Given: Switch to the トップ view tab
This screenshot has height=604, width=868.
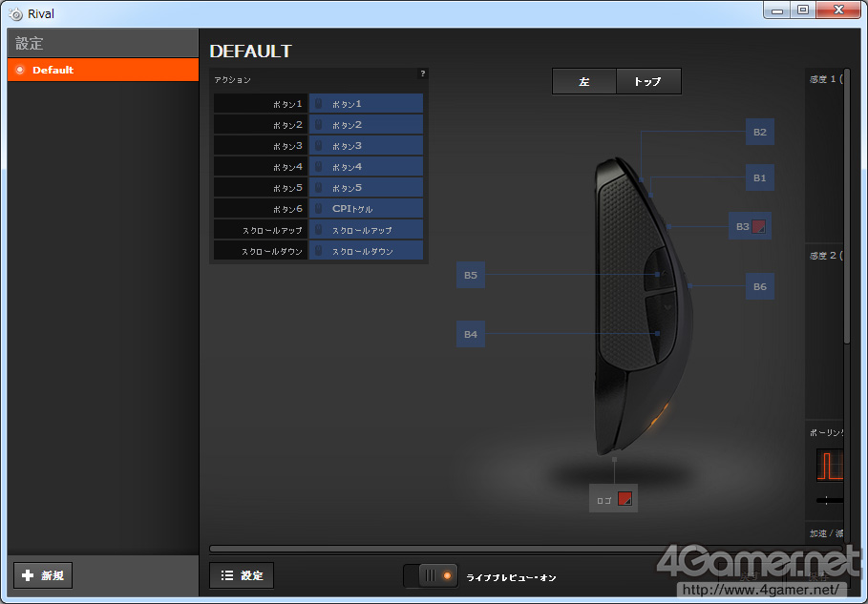Looking at the screenshot, I should 648,81.
